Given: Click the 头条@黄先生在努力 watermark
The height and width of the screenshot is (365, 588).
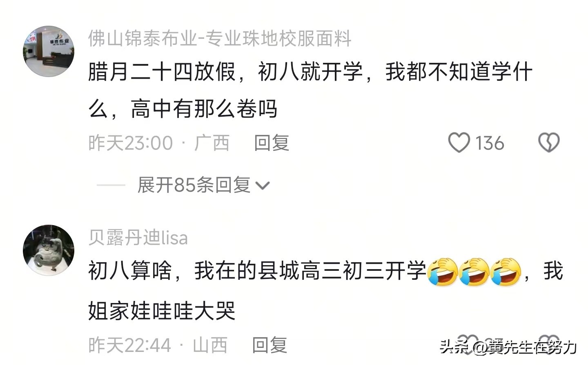Looking at the screenshot, I should click(508, 347).
